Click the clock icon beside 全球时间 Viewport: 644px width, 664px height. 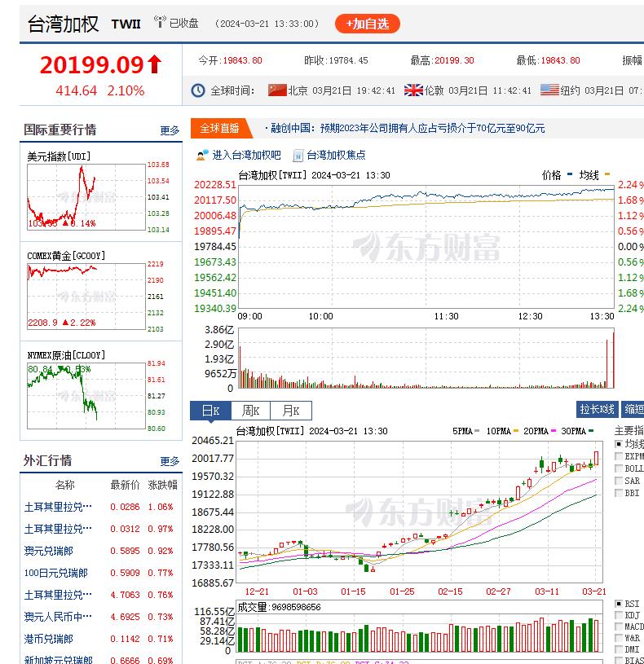(x=198, y=90)
